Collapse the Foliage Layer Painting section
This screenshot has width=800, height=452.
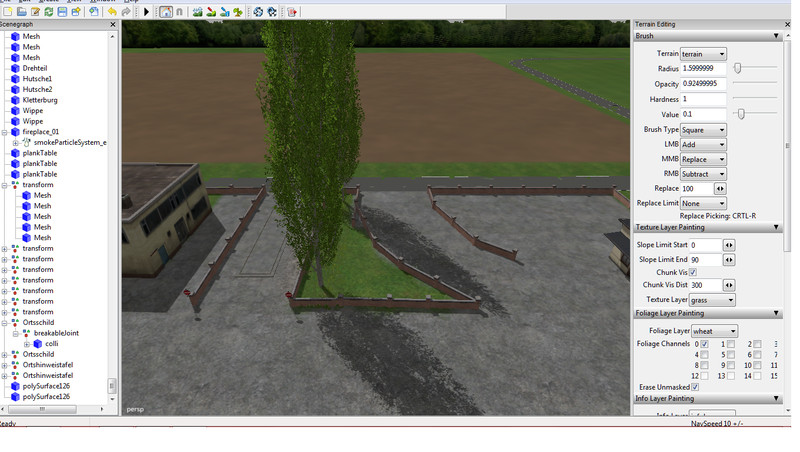776,313
